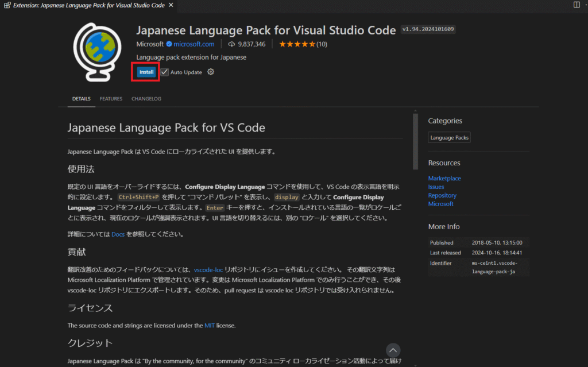588x367 pixels.
Task: Click the vscode-loc repository link
Action: [x=208, y=269]
